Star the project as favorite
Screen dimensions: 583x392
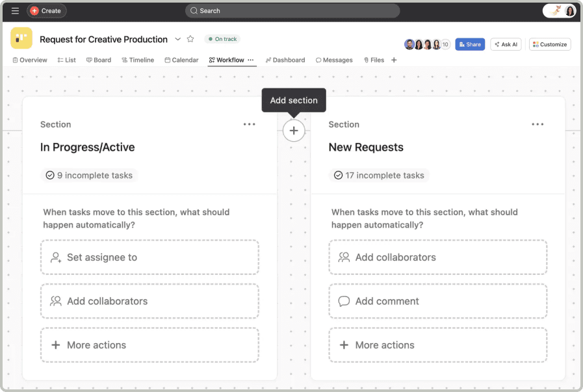[x=190, y=39]
